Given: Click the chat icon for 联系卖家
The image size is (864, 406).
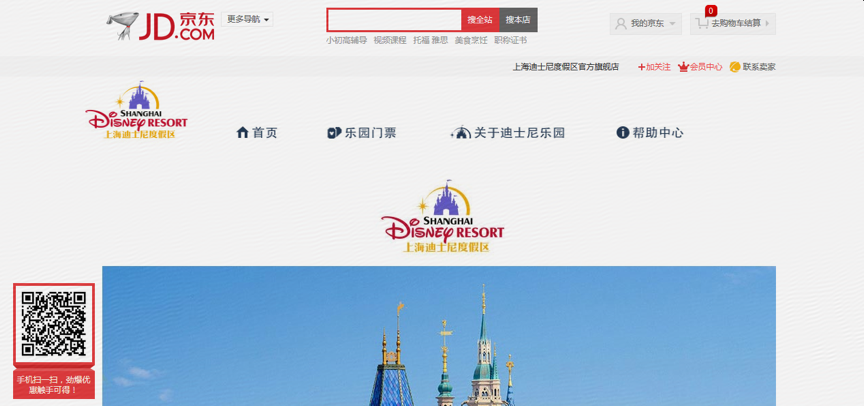Looking at the screenshot, I should pyautogui.click(x=735, y=67).
